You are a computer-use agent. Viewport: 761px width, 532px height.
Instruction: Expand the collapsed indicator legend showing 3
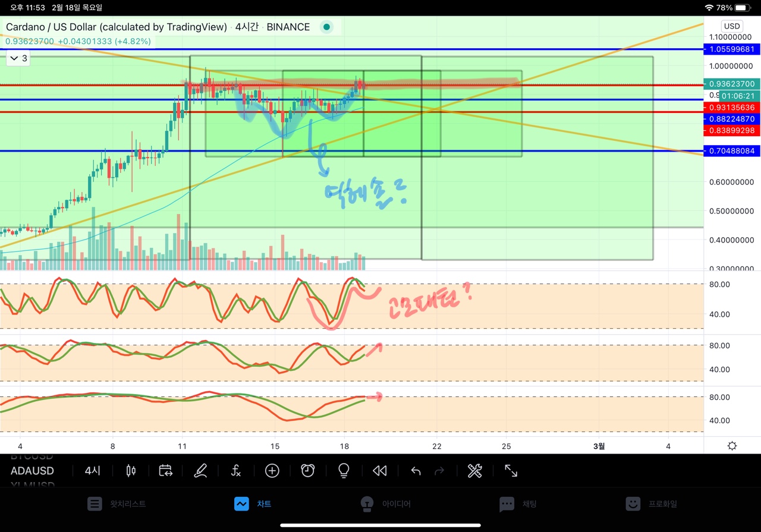tap(17, 58)
